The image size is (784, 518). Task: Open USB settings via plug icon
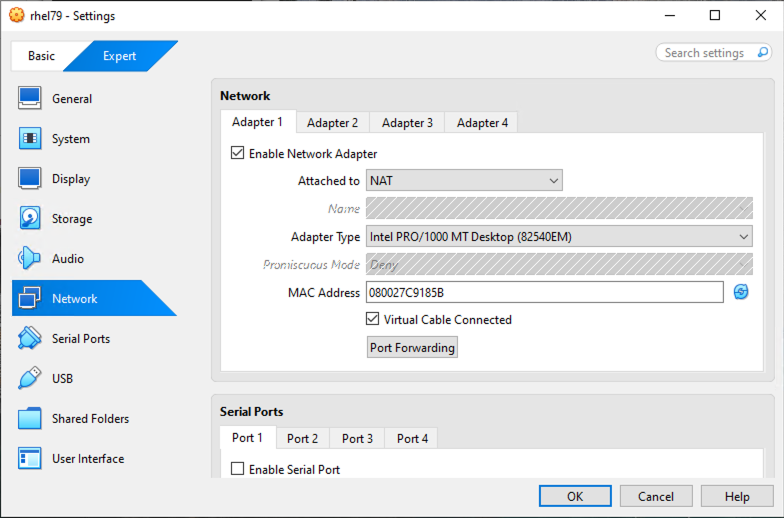tap(30, 378)
